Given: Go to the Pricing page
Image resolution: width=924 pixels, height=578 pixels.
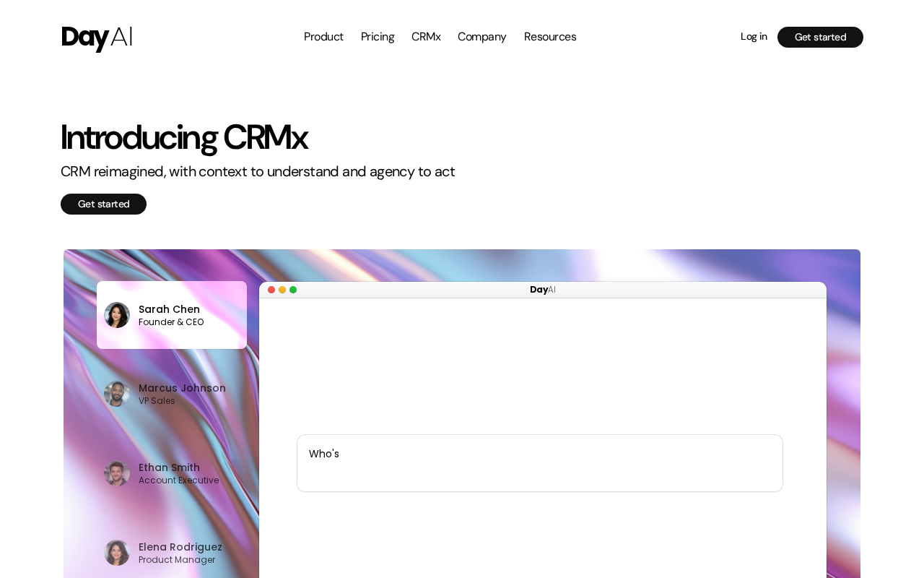Looking at the screenshot, I should click(x=378, y=37).
